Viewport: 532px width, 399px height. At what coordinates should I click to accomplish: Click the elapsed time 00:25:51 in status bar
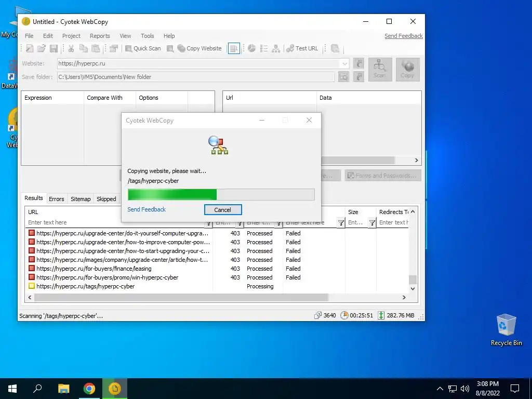(x=356, y=315)
